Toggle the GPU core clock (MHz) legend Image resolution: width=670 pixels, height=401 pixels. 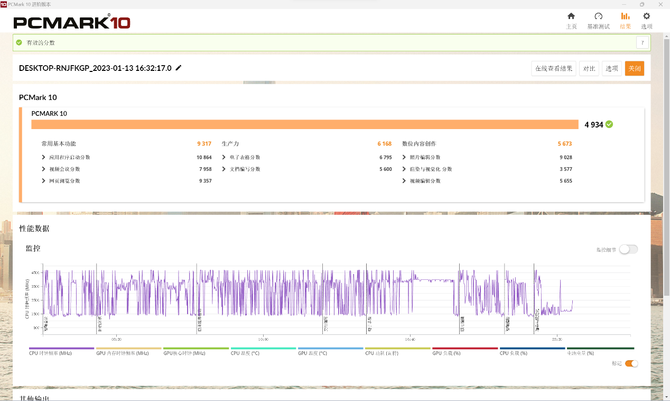(196, 351)
